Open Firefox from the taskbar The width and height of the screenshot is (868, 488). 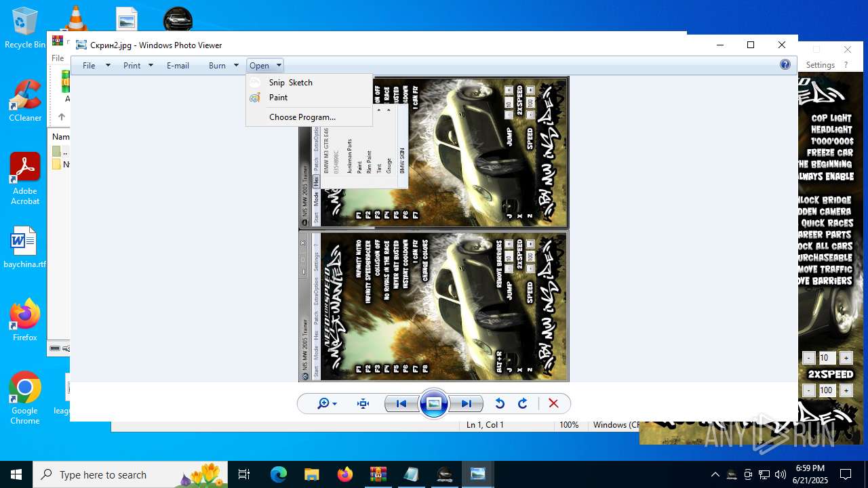[x=344, y=474]
